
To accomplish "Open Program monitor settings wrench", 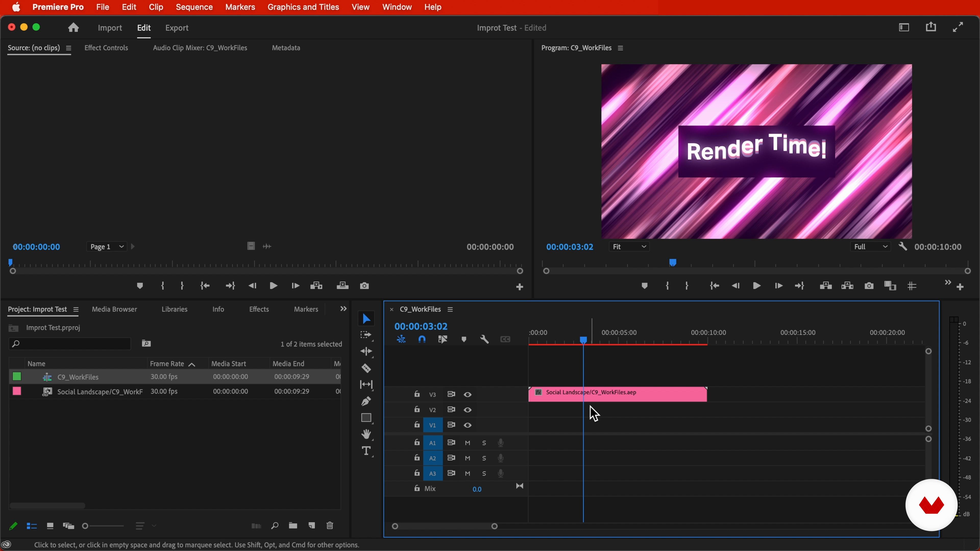I will tap(903, 247).
